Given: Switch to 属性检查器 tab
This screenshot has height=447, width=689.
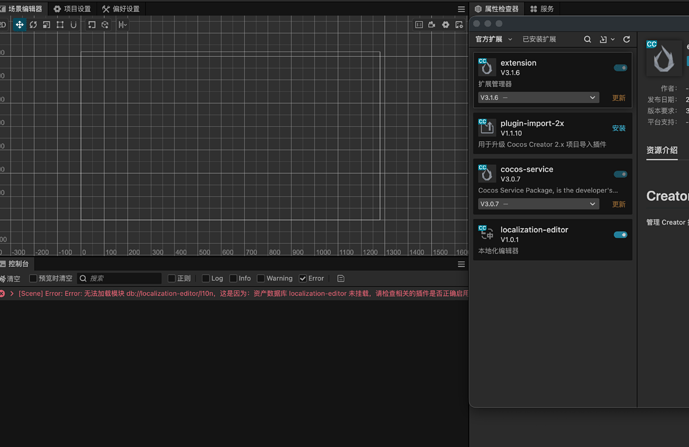Looking at the screenshot, I should pos(497,9).
